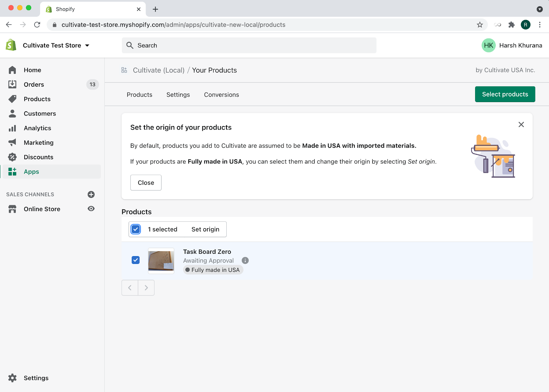Viewport: 549px width, 392px height.
Task: Click the Shopify bag logo
Action: coord(11,45)
